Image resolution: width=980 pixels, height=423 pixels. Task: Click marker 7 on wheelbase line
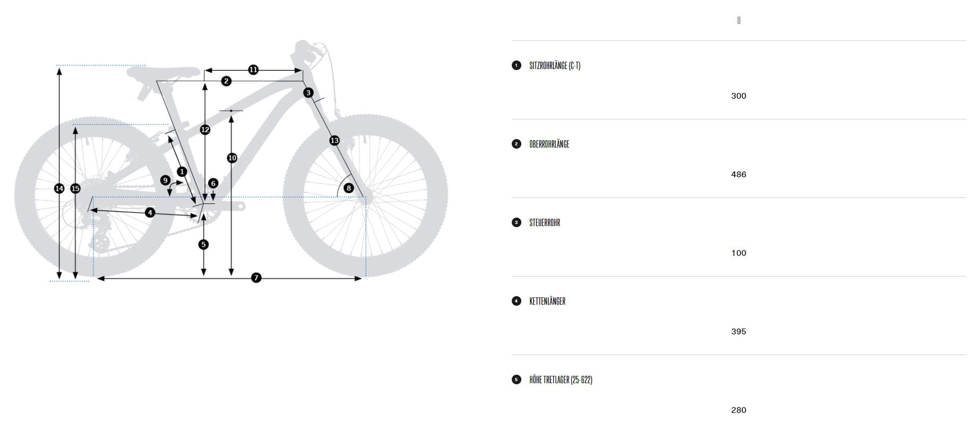pos(256,278)
